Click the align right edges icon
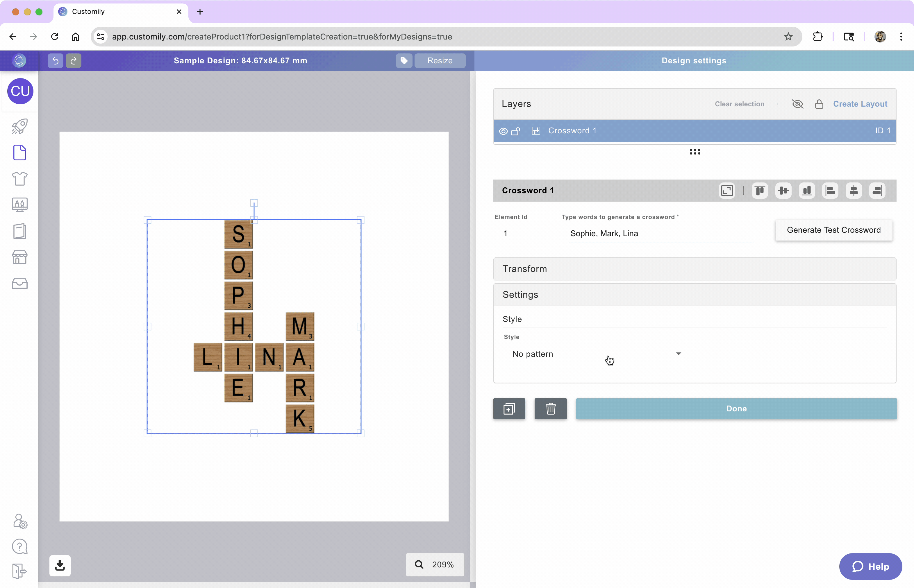 point(877,191)
